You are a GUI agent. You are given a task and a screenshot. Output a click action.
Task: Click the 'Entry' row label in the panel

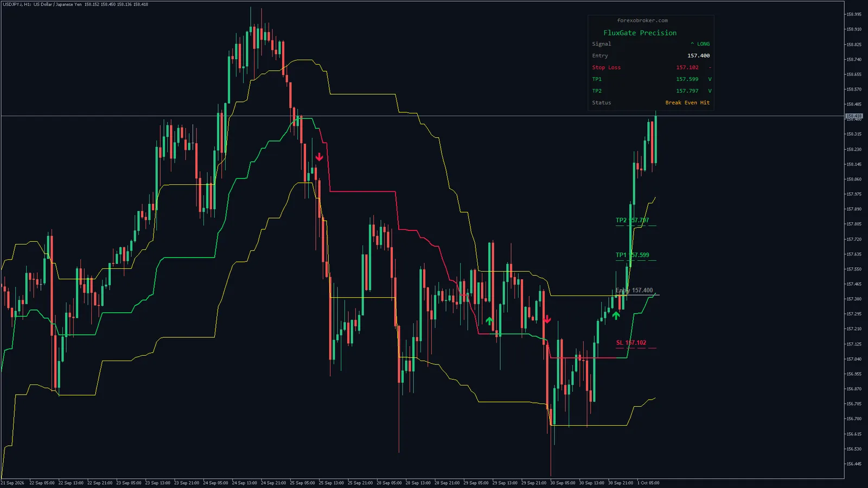coord(600,56)
